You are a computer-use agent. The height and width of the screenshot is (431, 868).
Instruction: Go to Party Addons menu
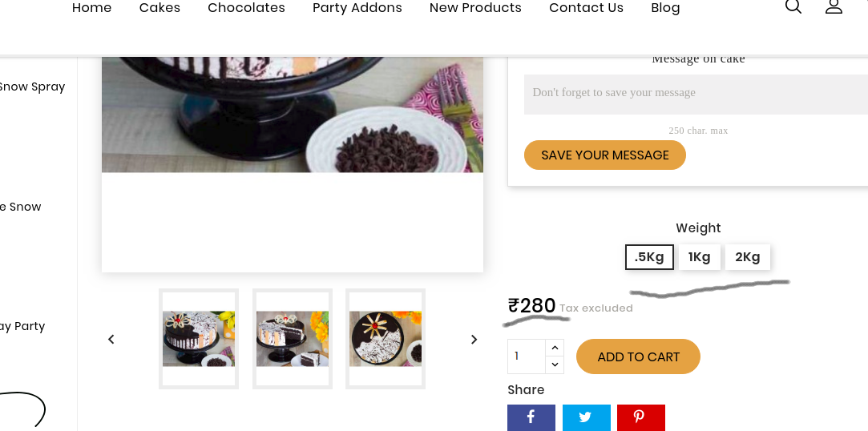357,8
